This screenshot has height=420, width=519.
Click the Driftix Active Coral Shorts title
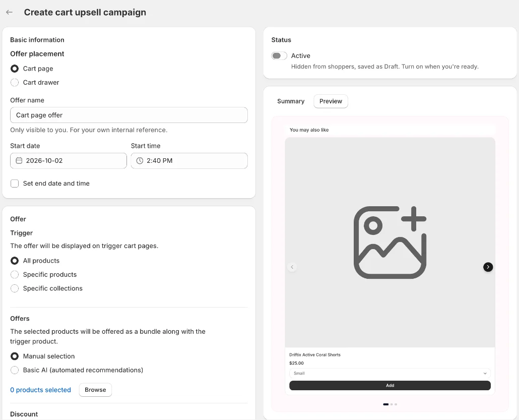(x=315, y=355)
